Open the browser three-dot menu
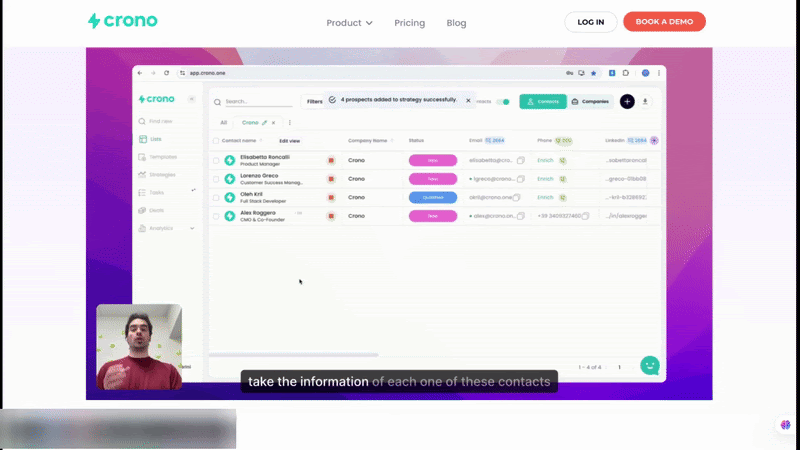800x450 pixels. tap(659, 73)
